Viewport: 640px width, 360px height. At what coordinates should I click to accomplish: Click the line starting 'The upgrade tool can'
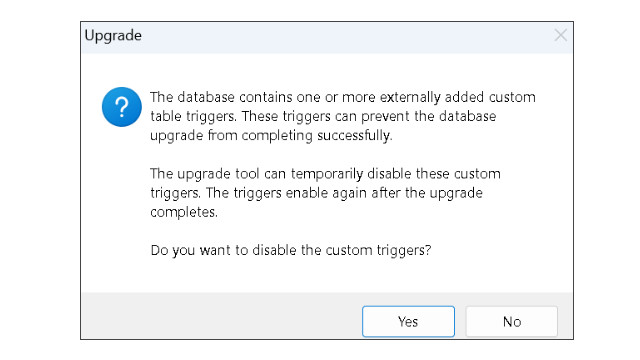tap(325, 174)
